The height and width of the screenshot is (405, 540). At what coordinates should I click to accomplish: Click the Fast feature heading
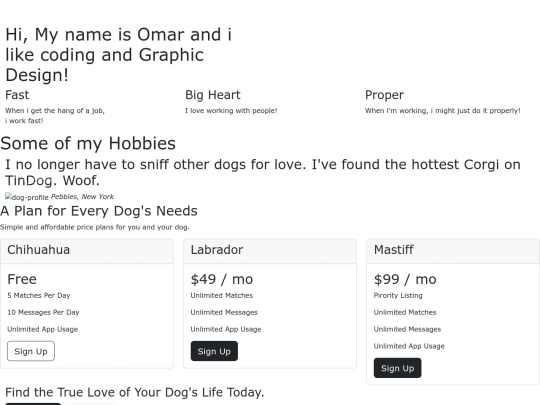(17, 95)
